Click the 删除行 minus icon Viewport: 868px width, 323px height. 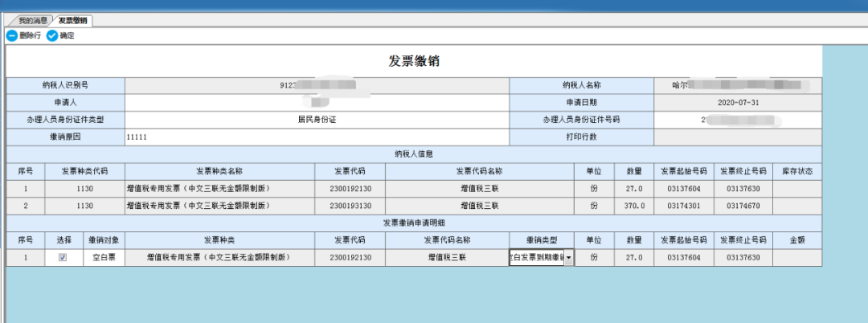pos(12,36)
